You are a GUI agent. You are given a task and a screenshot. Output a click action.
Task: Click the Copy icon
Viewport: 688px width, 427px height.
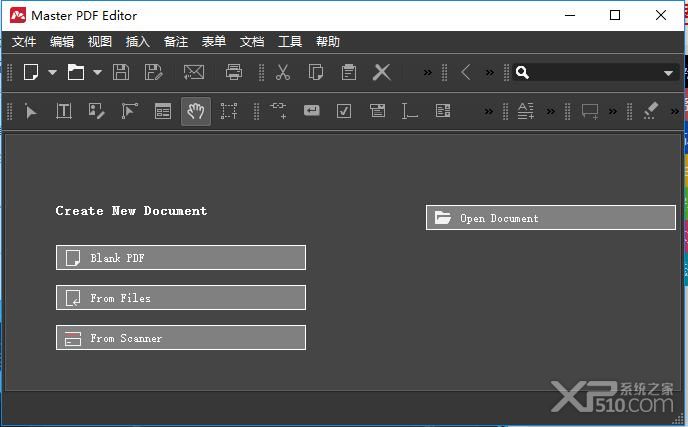click(x=316, y=72)
